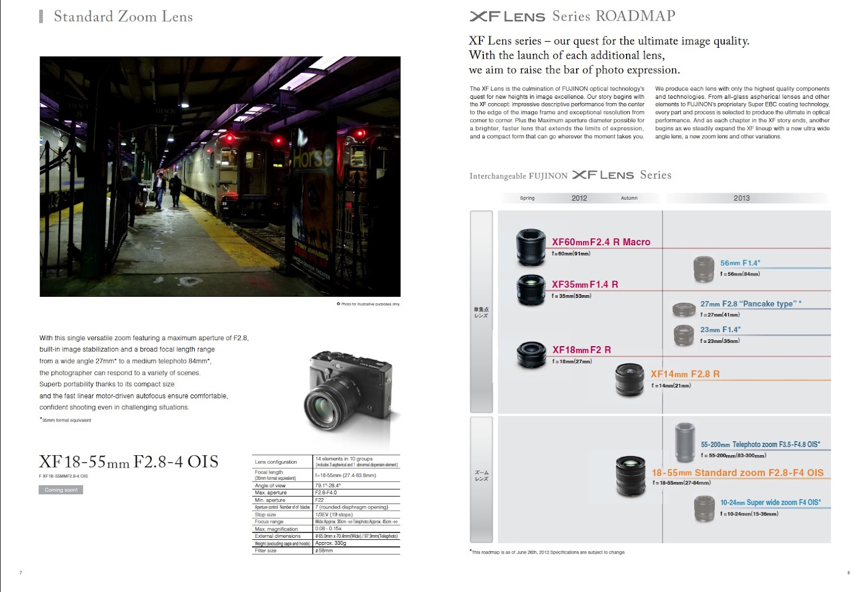Click the Stop size value 1/3EV (19 stops)
The image size is (868, 592).
point(334,514)
